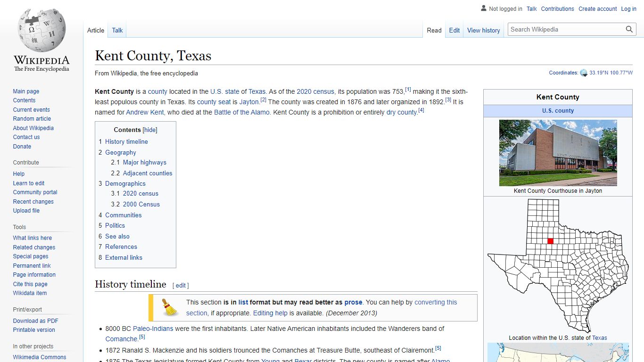Jump to See also in contents
The image size is (644, 362).
117,236
